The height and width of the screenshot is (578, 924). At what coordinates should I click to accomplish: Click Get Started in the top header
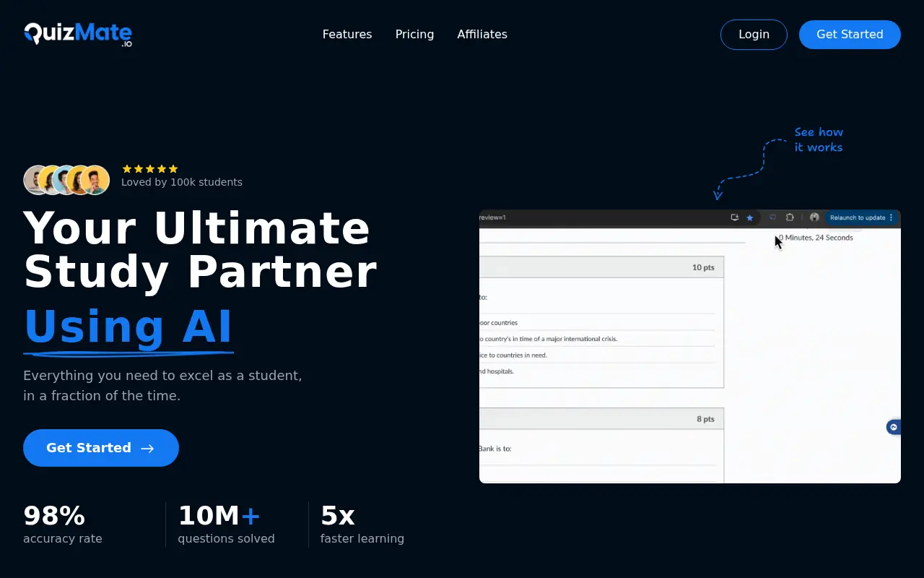pos(849,34)
